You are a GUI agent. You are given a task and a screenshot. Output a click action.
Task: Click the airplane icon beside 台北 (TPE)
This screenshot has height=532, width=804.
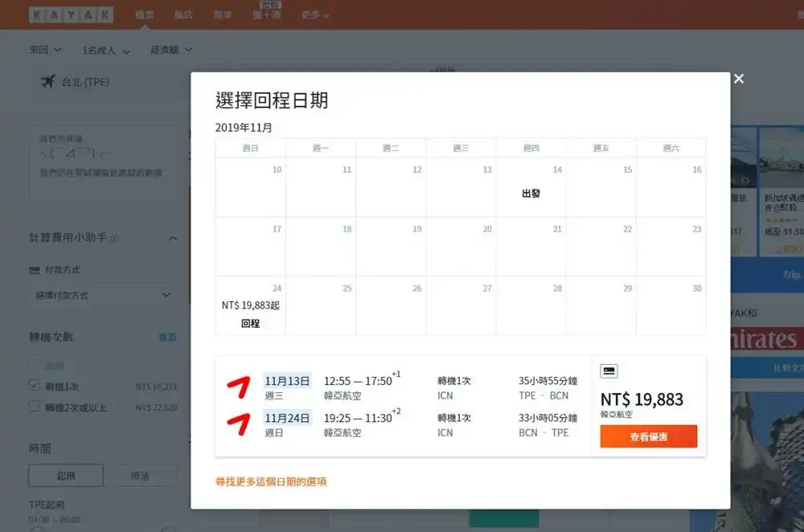coord(47,81)
